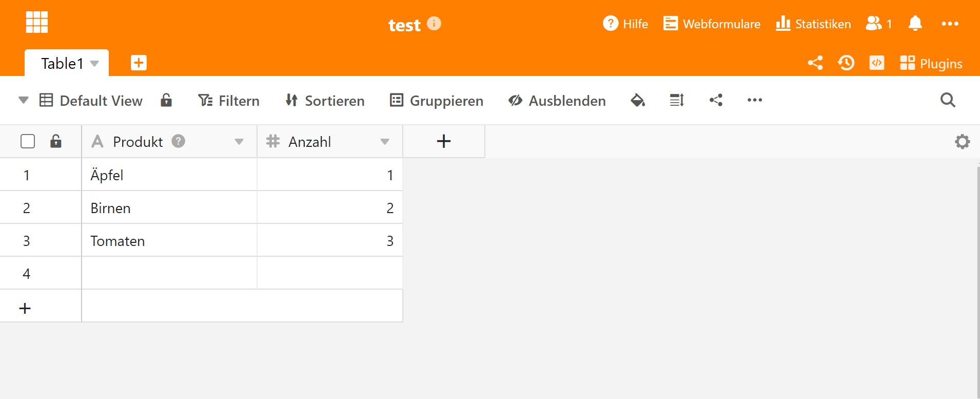Viewport: 980px width, 399px height.
Task: Lock the Default View
Action: tap(166, 100)
